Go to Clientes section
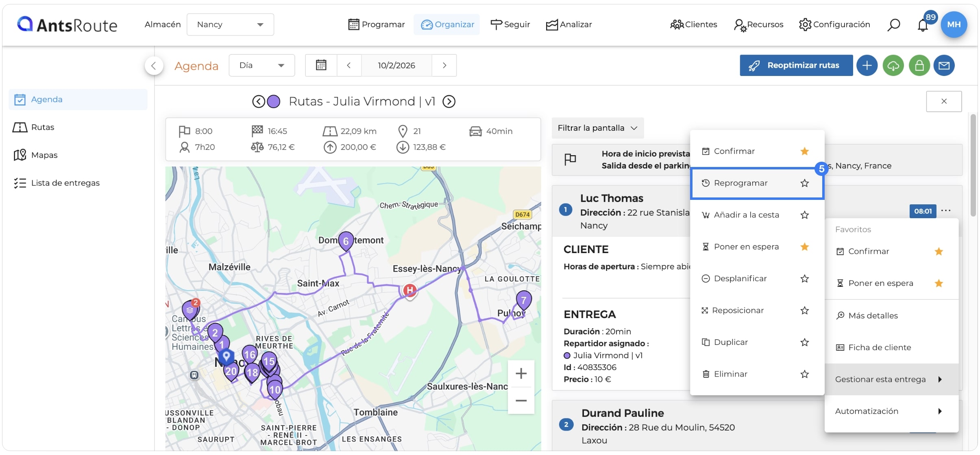The image size is (980, 455). (693, 24)
